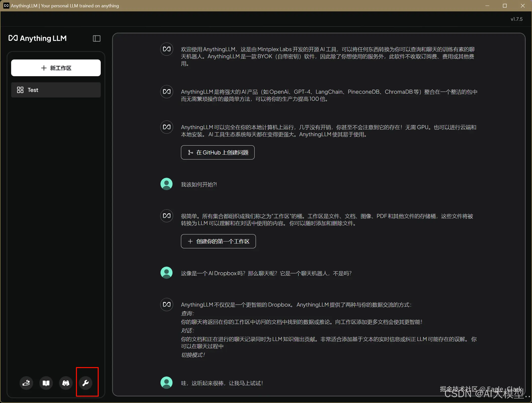Screen dimensions: 532x403
Task: Open the Discord community icon
Action: 66,383
